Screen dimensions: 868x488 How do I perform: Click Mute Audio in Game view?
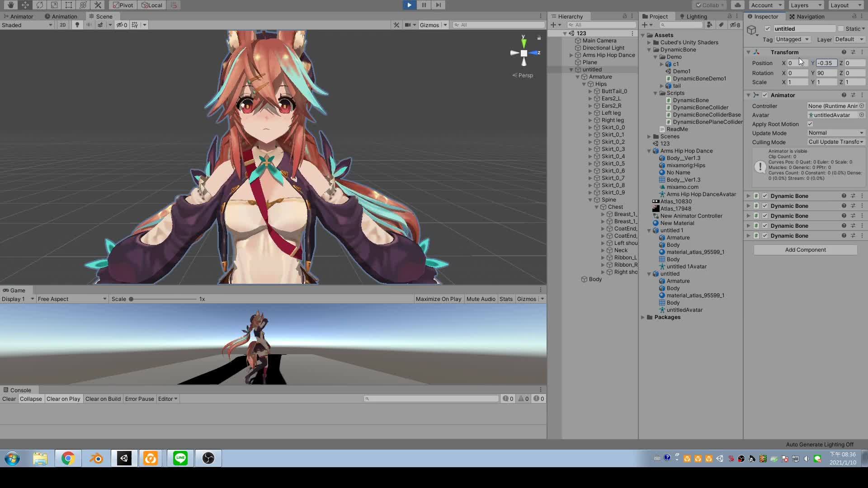pyautogui.click(x=481, y=299)
